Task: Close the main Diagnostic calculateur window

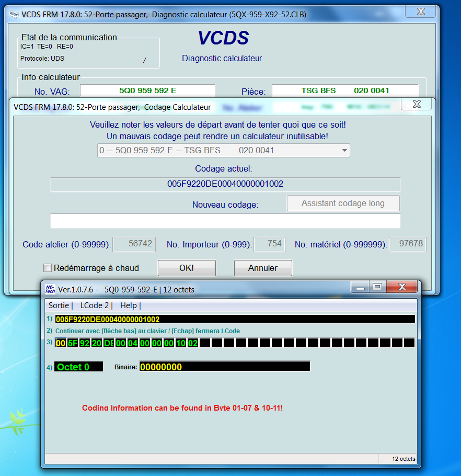Action: tap(422, 12)
